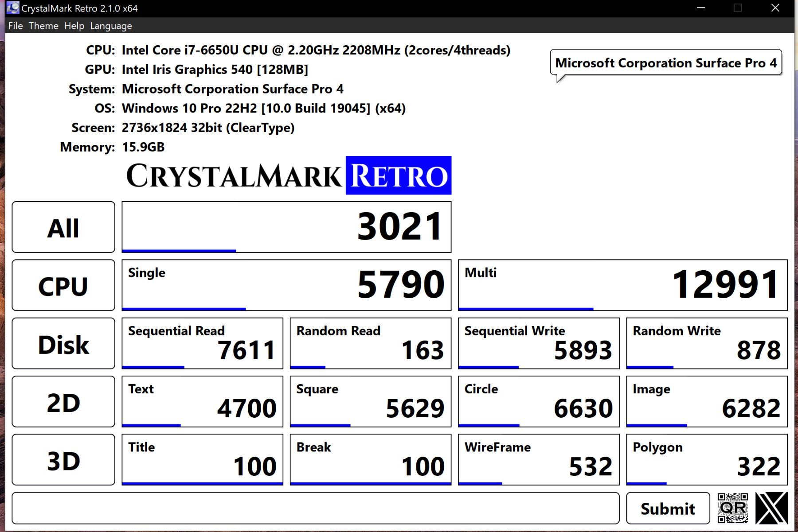798x532 pixels.
Task: Click the Polygon result 322
Action: pos(707,459)
